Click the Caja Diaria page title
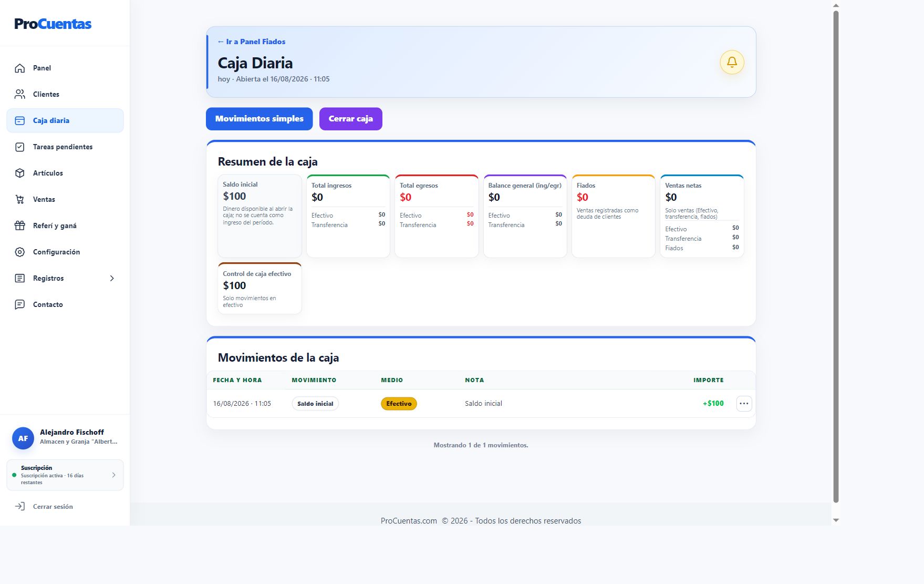 [x=255, y=63]
